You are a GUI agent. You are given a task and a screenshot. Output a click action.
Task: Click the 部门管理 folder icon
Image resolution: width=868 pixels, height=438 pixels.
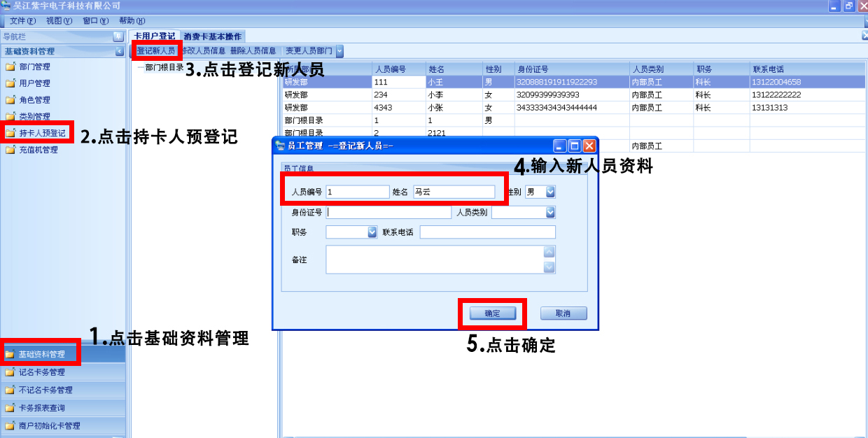click(10, 67)
